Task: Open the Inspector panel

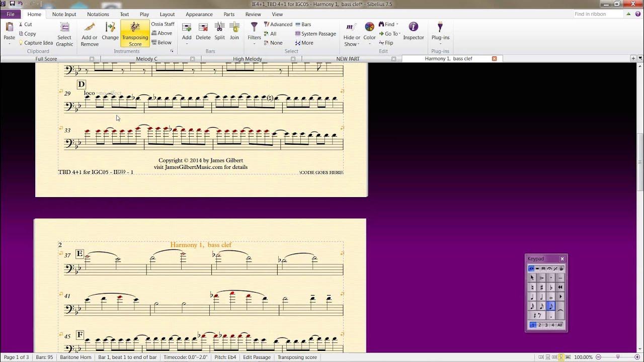Action: click(x=413, y=30)
